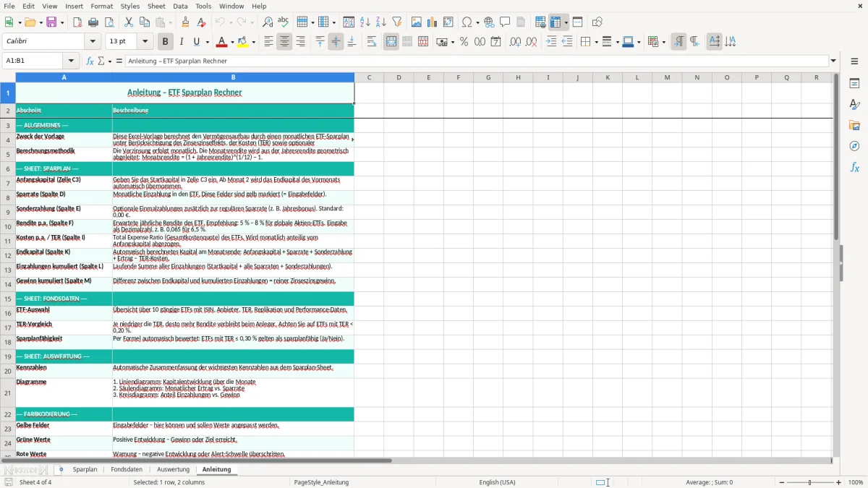This screenshot has height=488, width=868.
Task: Switch to the Fondsdaten sheet tab
Action: (127, 469)
